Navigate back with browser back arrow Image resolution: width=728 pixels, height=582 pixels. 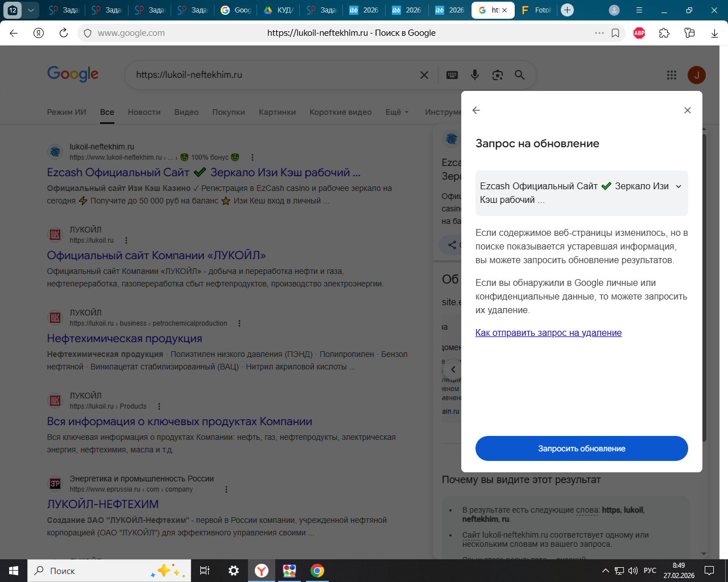pos(14,33)
